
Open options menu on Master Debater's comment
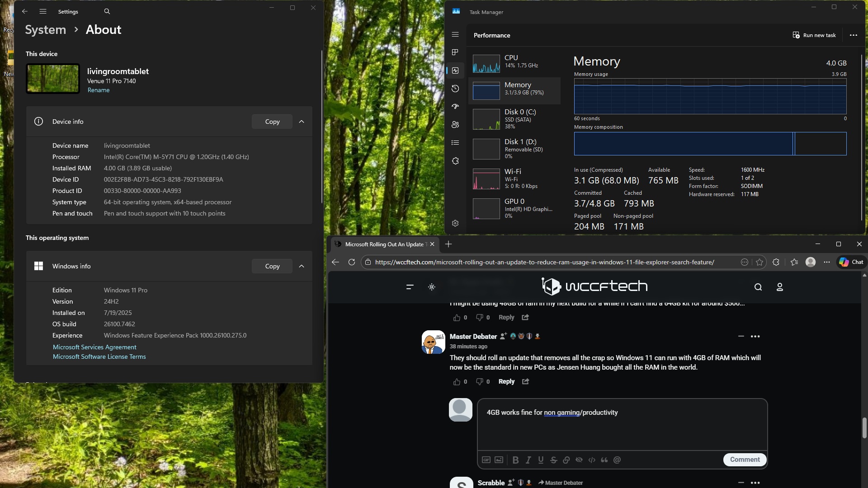(x=755, y=336)
